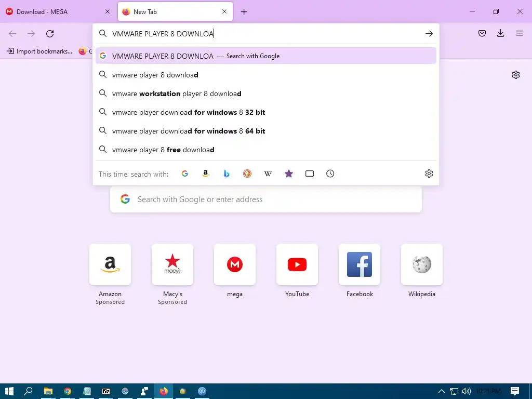This screenshot has width=532, height=399.
Task: Select the 'windows 8 64 bit' suggestion
Action: click(266, 130)
